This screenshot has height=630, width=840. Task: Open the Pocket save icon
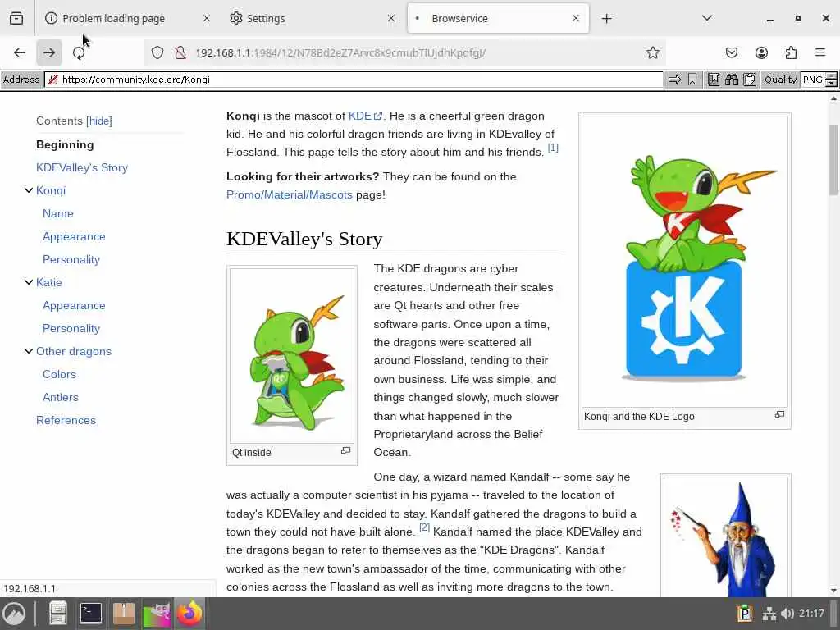pos(732,52)
